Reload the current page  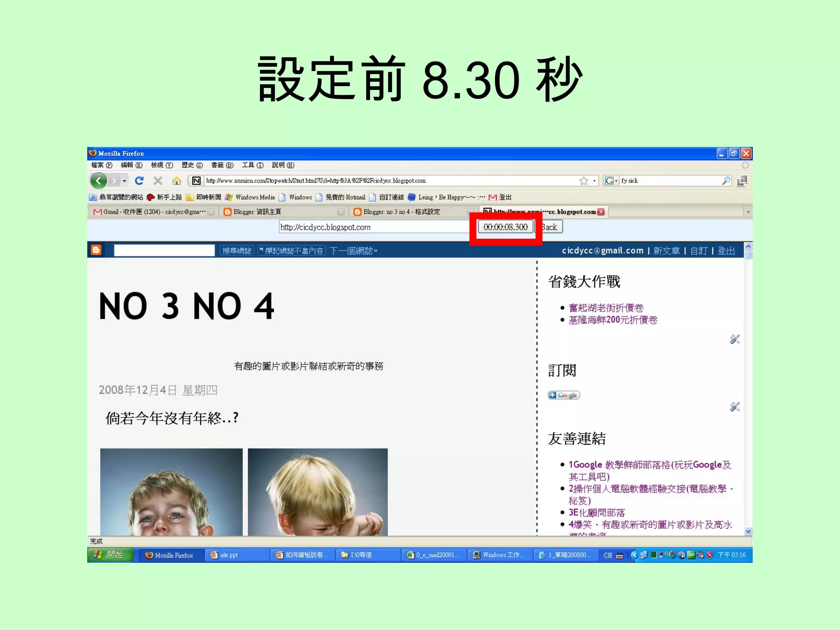tap(139, 180)
